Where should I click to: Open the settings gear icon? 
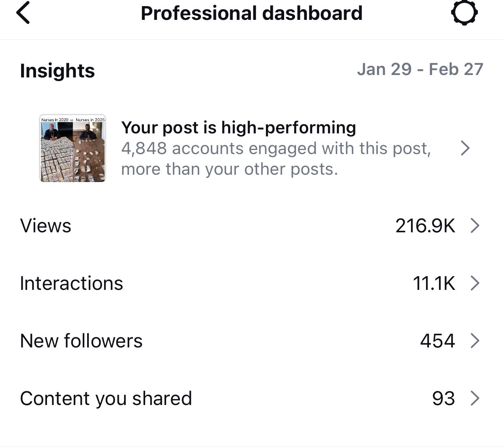pyautogui.click(x=464, y=13)
